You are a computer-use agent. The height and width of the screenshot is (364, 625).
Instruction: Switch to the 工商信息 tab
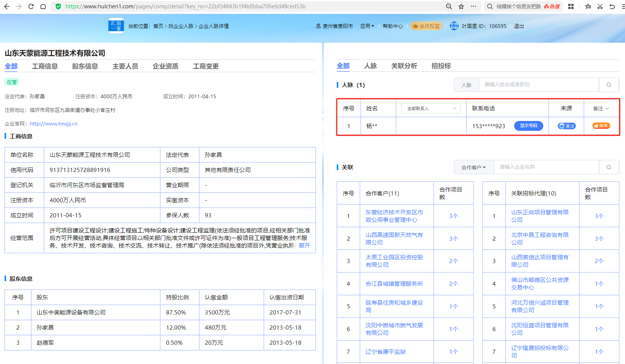[x=45, y=66]
